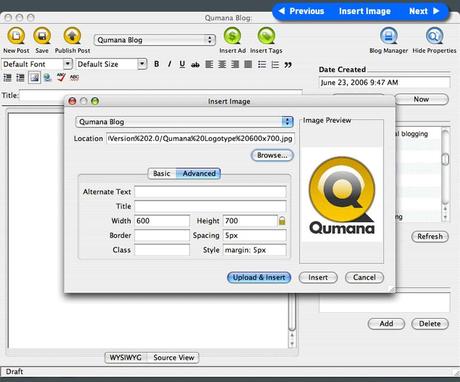Click the Date Created field
Viewport: 460px width, 382px height.
(x=384, y=82)
